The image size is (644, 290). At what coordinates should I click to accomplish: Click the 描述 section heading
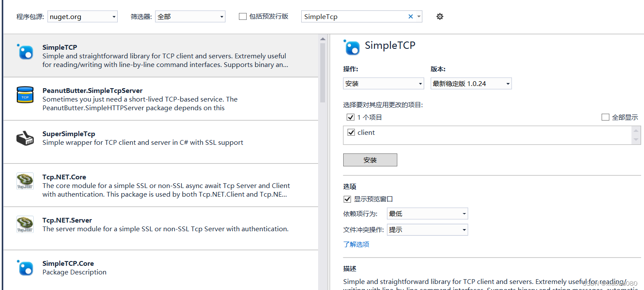[350, 269]
